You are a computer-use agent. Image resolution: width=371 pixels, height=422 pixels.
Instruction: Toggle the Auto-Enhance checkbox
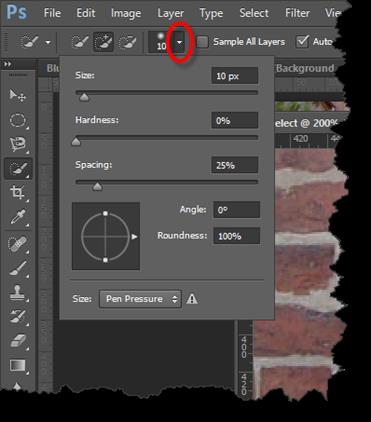tap(302, 42)
